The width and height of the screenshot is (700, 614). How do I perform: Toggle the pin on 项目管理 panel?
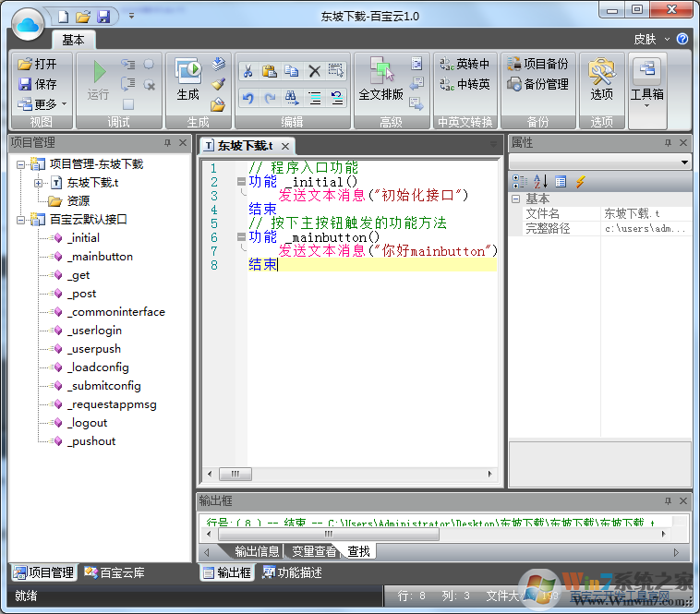coord(167,143)
